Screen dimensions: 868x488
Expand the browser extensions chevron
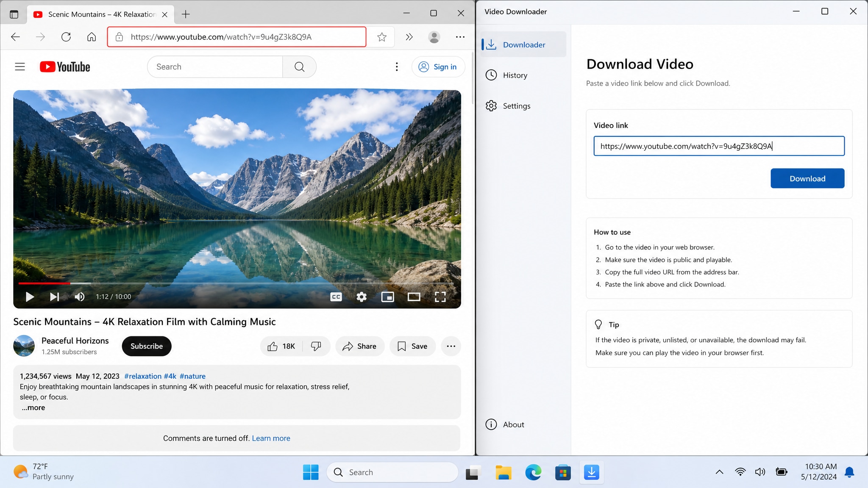409,37
